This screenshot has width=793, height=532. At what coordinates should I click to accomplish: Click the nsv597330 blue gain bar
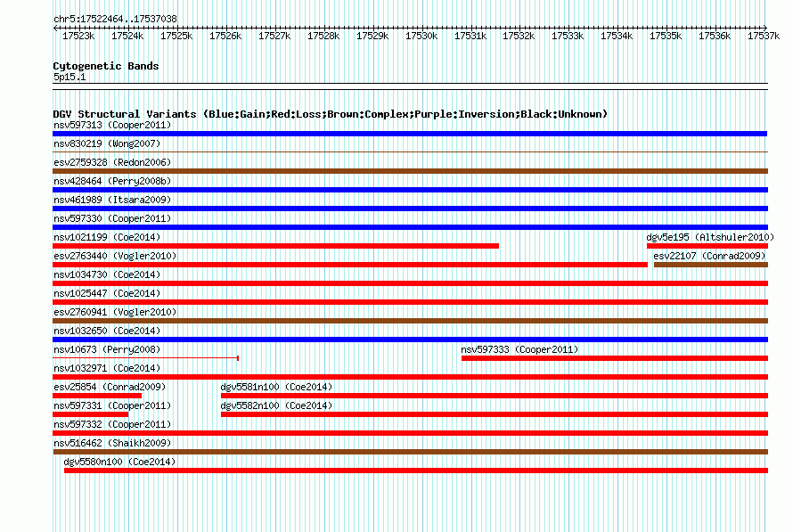410,227
